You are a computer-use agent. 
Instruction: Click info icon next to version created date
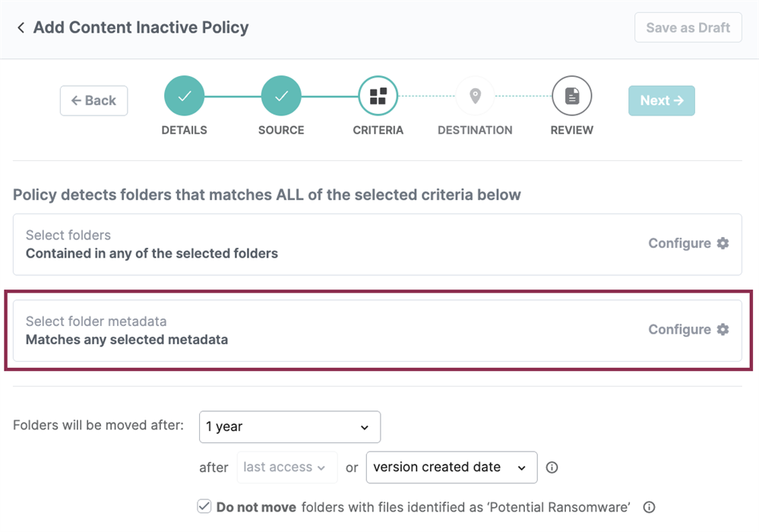point(552,467)
